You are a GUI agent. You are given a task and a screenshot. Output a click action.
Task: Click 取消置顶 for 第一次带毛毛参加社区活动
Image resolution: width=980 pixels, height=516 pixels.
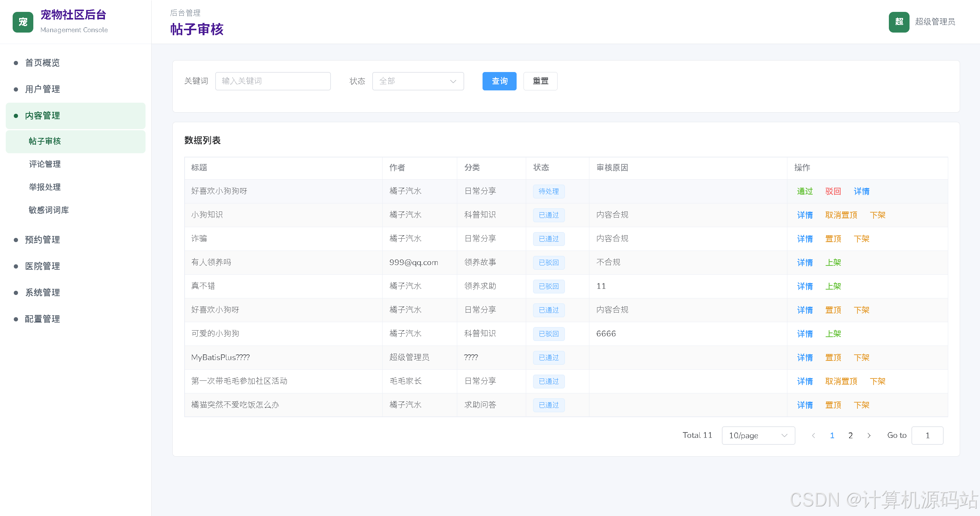(841, 382)
